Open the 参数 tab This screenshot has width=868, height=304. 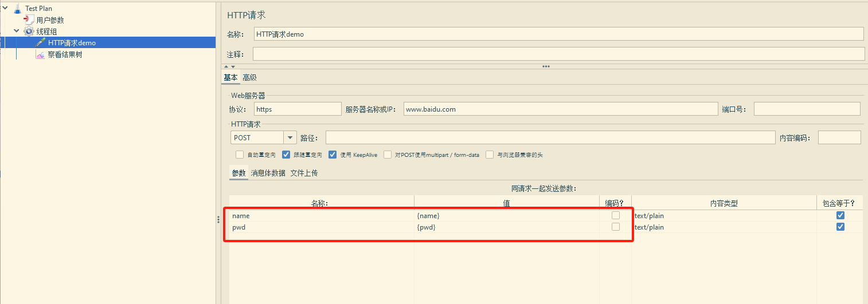pos(238,173)
